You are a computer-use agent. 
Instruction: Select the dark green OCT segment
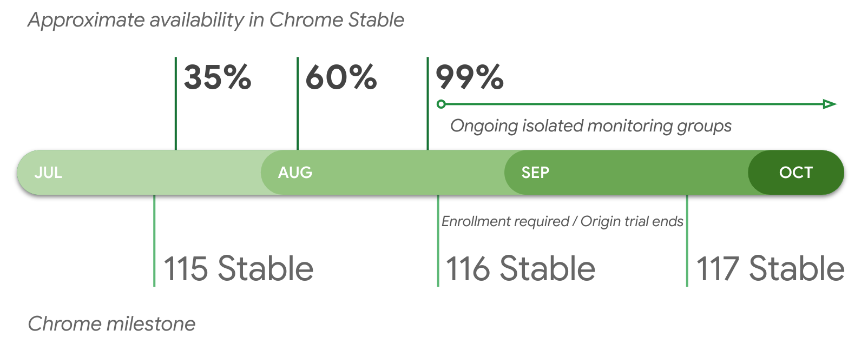(795, 173)
